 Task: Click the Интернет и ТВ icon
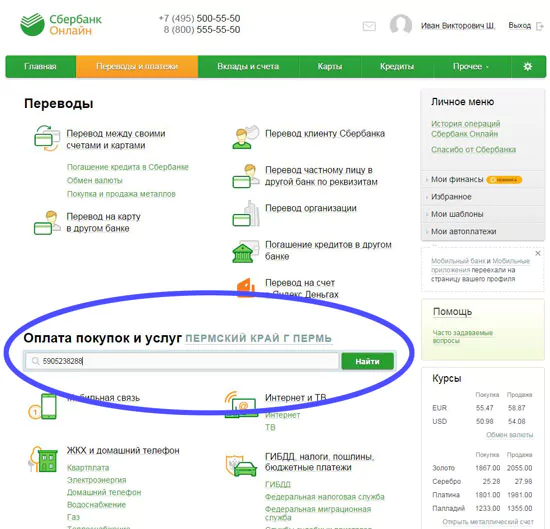[x=240, y=404]
